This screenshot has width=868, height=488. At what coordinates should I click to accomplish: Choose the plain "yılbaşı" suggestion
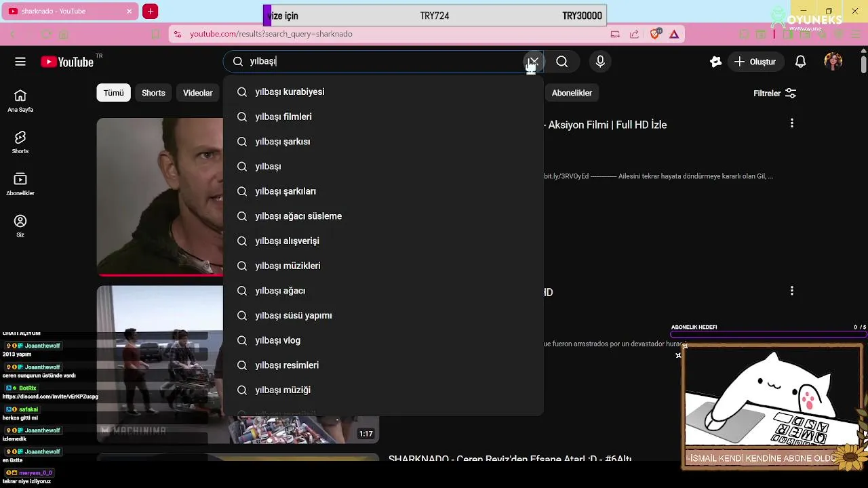pos(383,167)
